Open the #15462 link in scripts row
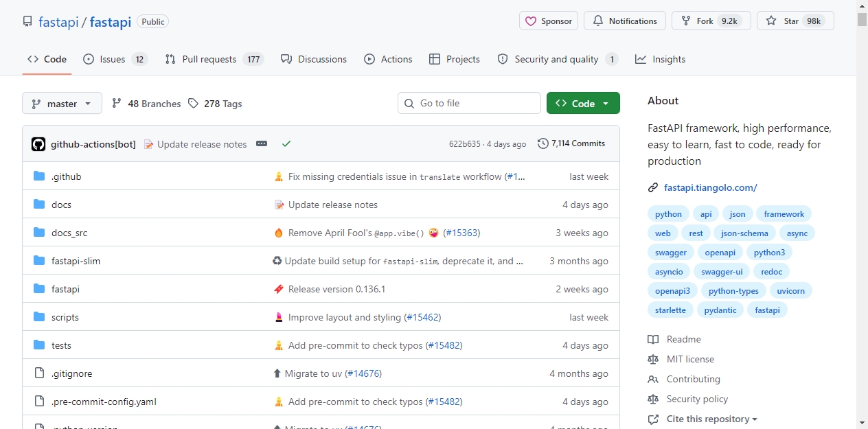Screen dimensions: 868x429 [x=422, y=317]
